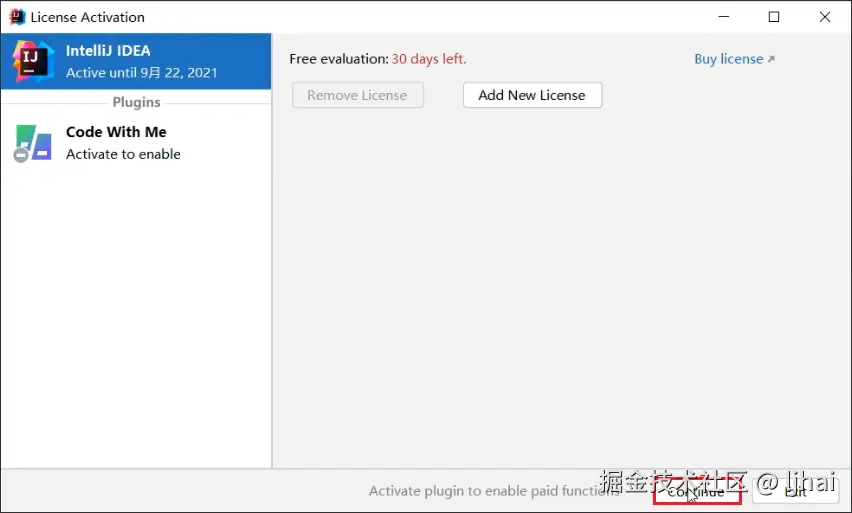Click the 'Activate plugin to enable paid functions' text
This screenshot has width=852, height=513.
[494, 491]
